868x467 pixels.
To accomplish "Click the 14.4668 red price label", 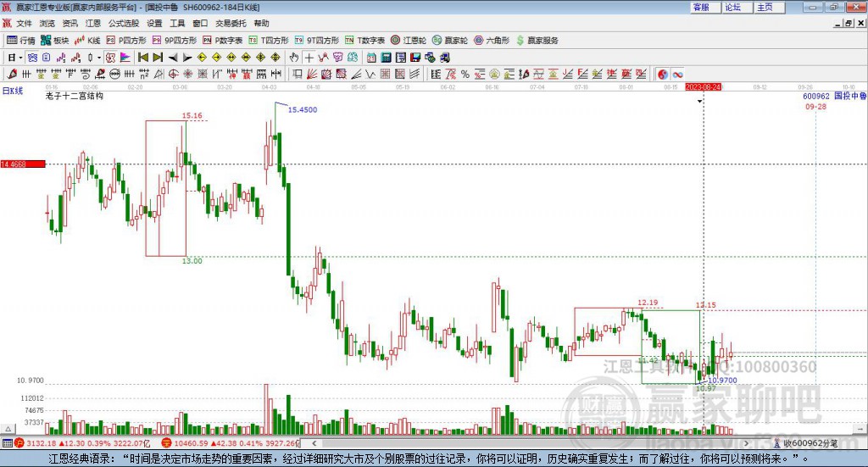I will tap(23, 164).
